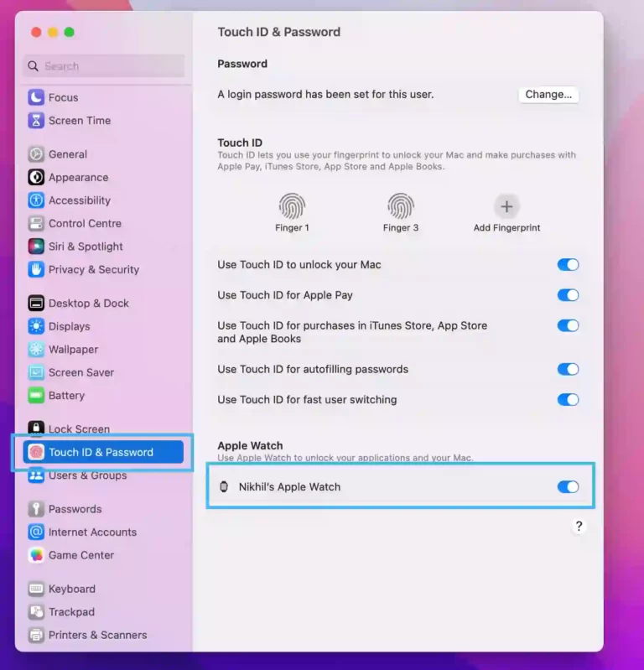Click the search magnifier icon
Image resolution: width=644 pixels, height=670 pixels.
coord(33,66)
